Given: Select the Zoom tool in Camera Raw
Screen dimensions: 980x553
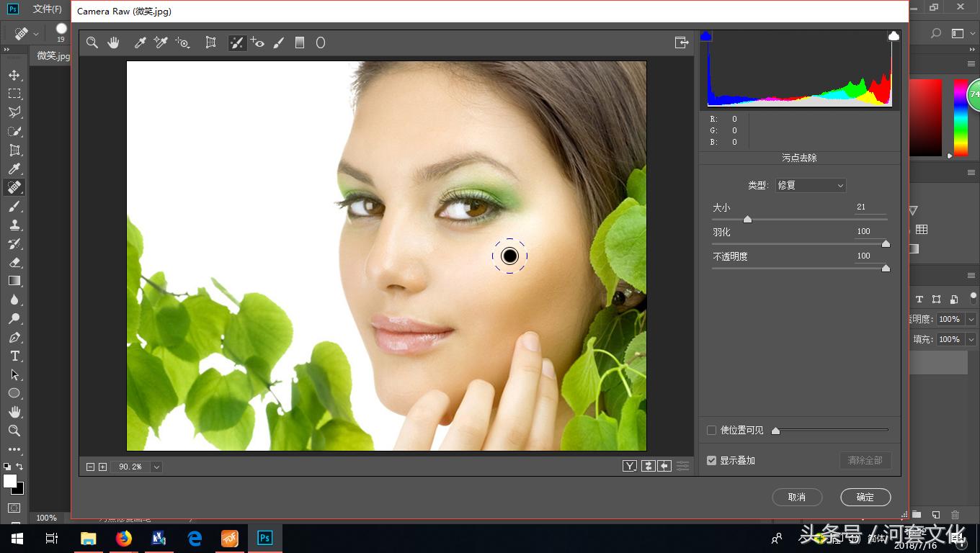Looking at the screenshot, I should [92, 42].
